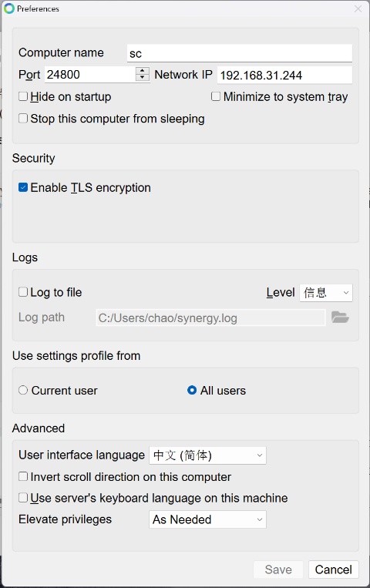This screenshot has width=370, height=588.
Task: Select All users profile option
Action: click(192, 391)
